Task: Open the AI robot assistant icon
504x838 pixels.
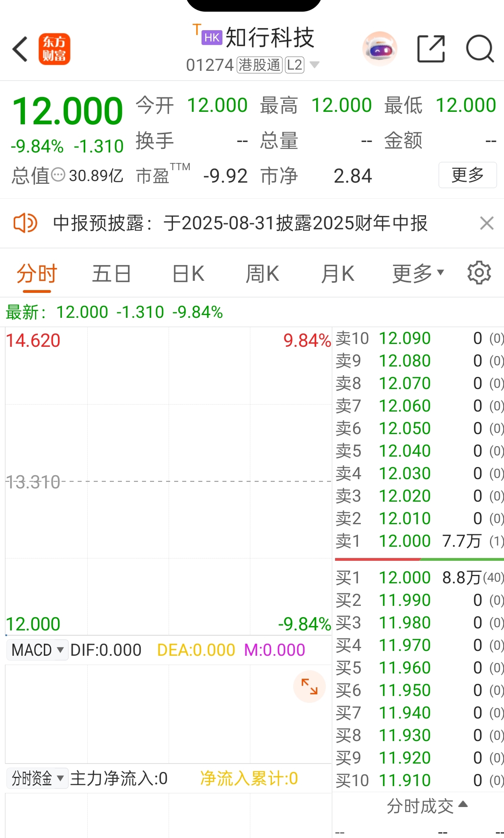Action: tap(380, 49)
